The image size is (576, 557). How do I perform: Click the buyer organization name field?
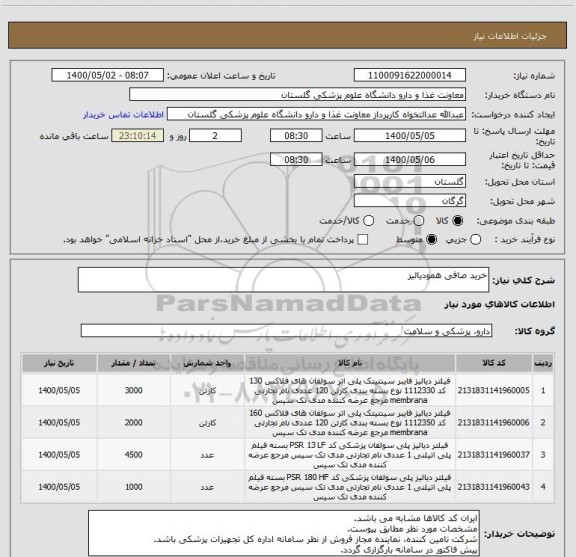click(298, 95)
